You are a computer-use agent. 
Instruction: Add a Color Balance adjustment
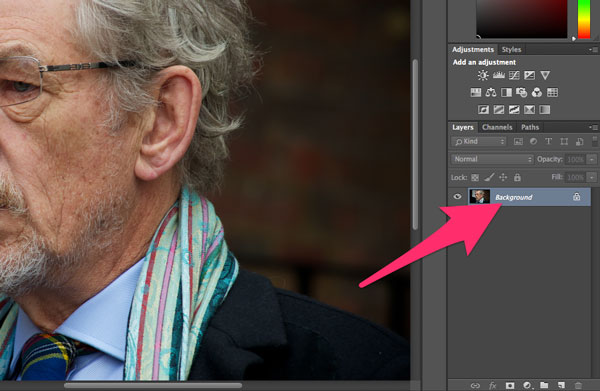tap(491, 92)
